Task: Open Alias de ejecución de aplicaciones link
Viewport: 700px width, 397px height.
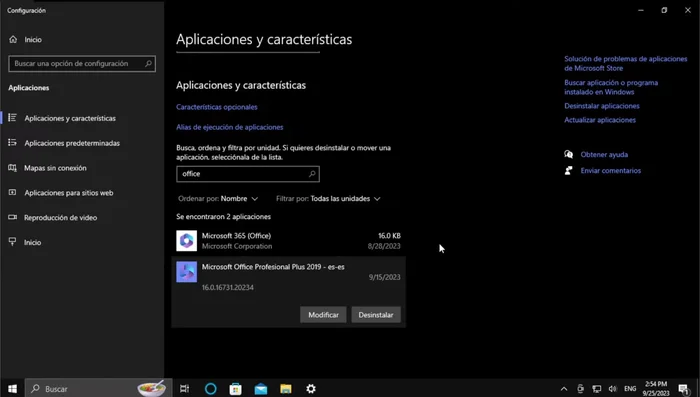Action: point(229,127)
